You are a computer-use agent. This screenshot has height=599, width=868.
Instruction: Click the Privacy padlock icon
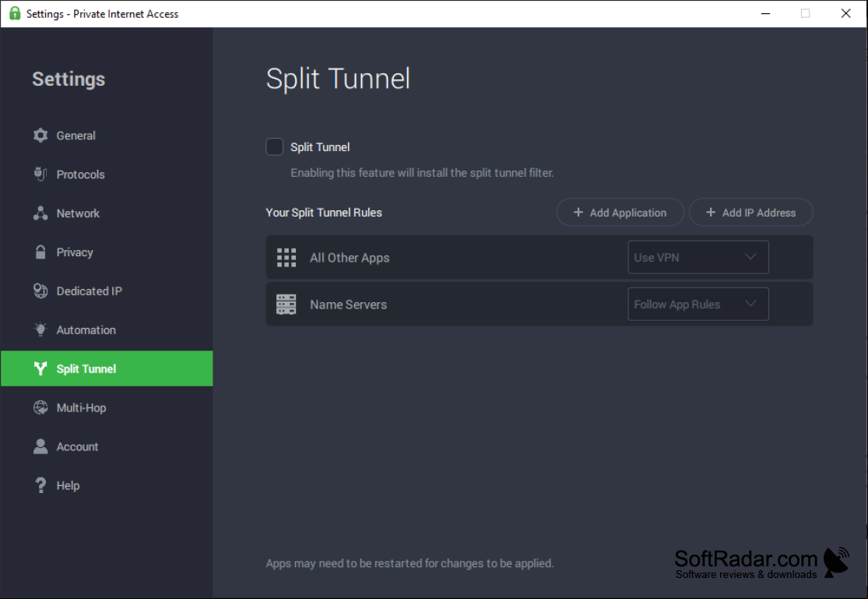pos(40,252)
